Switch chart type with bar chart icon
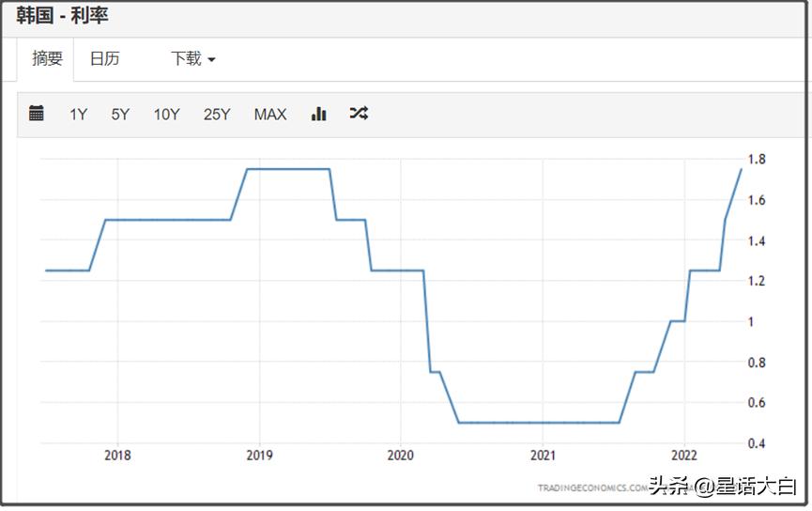This screenshot has width=812, height=511. 318,114
